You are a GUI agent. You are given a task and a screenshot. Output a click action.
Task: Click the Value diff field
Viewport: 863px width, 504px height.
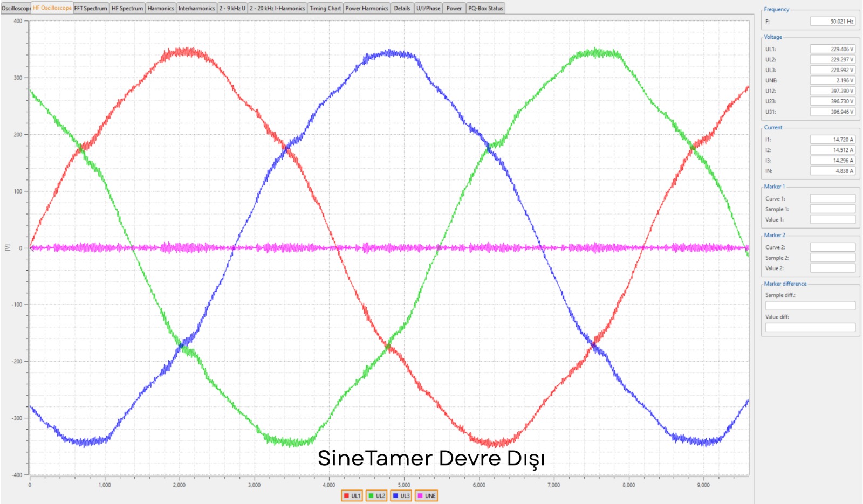810,327
